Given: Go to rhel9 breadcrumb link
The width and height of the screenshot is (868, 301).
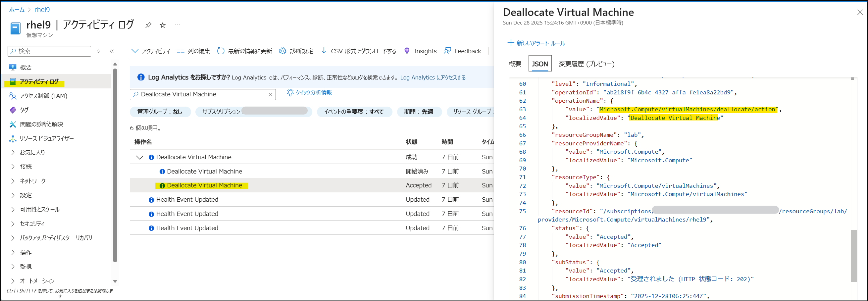Looking at the screenshot, I should [x=42, y=10].
